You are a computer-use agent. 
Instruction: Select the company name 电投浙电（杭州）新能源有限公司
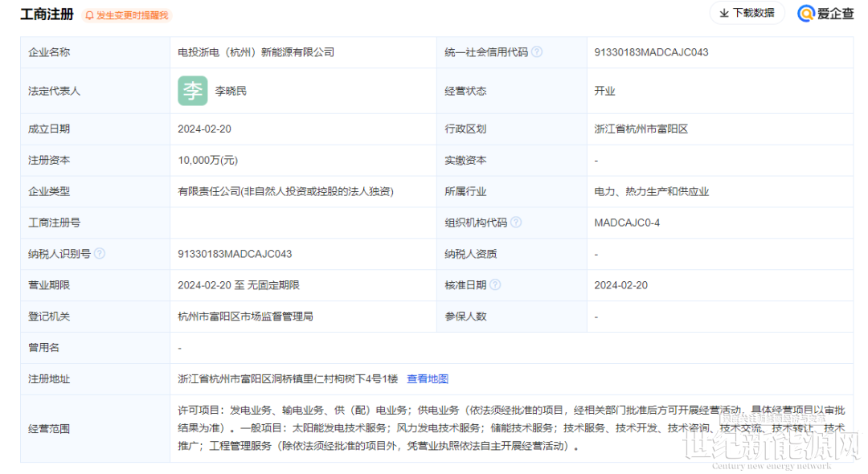tap(256, 52)
